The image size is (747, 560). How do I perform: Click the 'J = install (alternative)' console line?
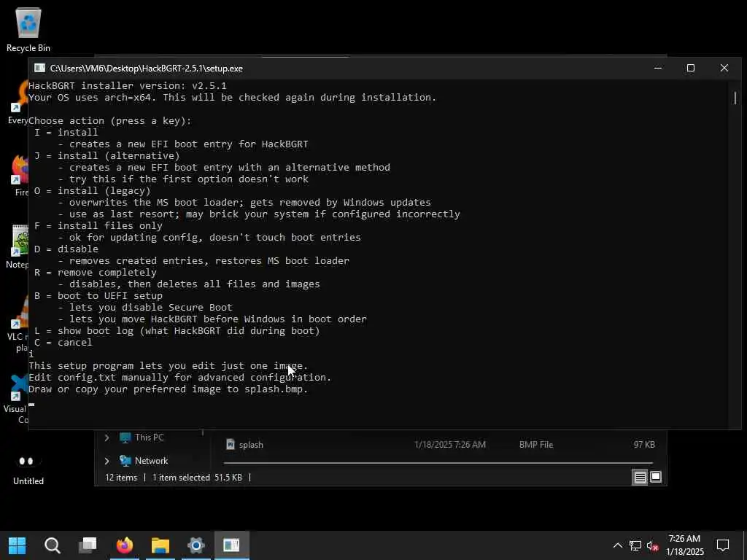tap(107, 156)
